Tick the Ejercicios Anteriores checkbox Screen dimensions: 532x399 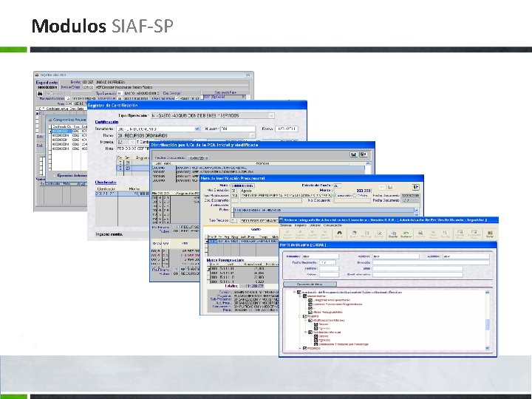click(x=55, y=175)
